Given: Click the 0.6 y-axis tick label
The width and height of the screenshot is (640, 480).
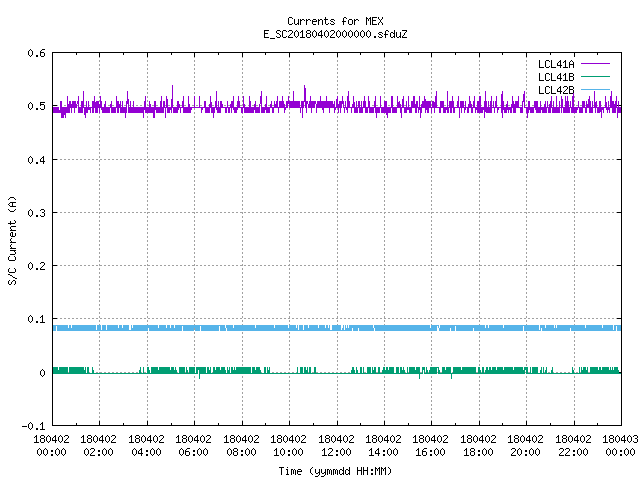Looking at the screenshot, I should coord(36,53).
